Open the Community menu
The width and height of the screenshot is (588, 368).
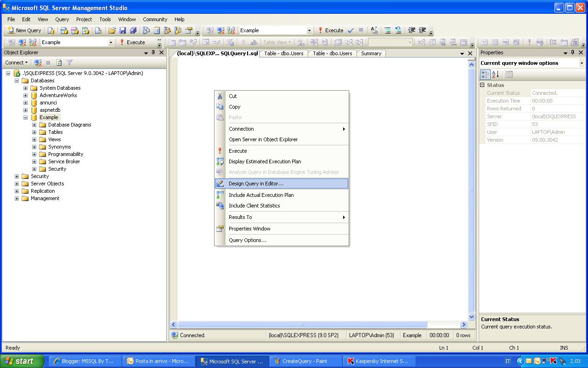pos(155,19)
